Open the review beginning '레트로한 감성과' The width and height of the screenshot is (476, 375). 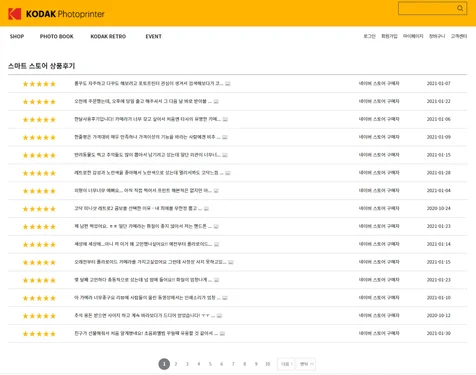tap(149, 173)
